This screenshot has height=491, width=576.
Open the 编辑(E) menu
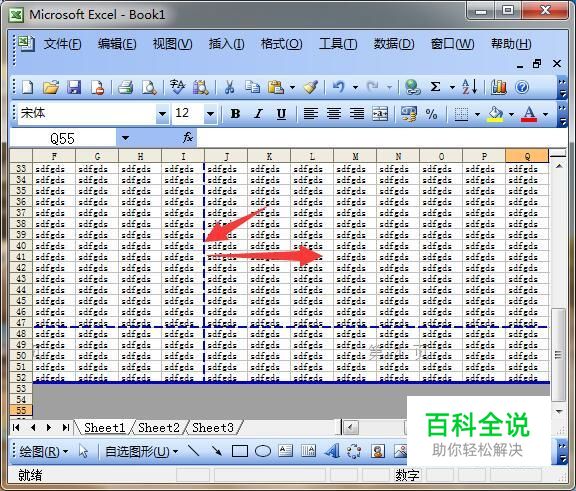click(x=117, y=44)
